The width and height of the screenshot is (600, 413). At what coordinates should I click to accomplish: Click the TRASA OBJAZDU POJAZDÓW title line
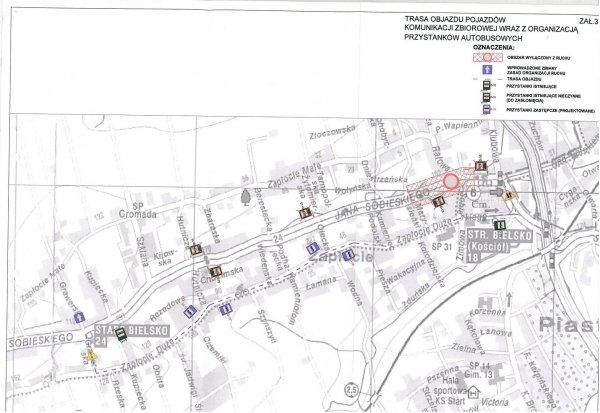click(x=455, y=20)
